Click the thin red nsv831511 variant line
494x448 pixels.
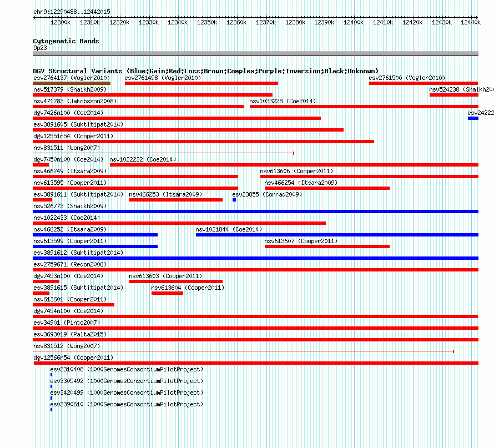pyautogui.click(x=164, y=153)
